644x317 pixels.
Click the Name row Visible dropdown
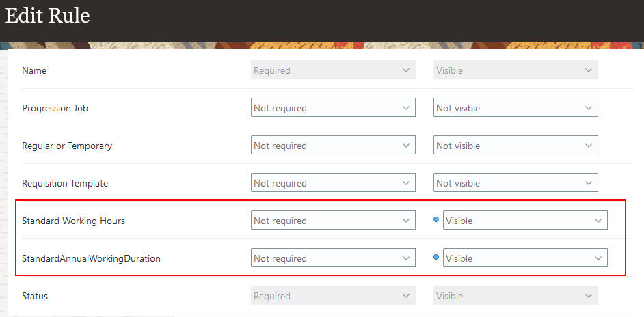coord(515,70)
